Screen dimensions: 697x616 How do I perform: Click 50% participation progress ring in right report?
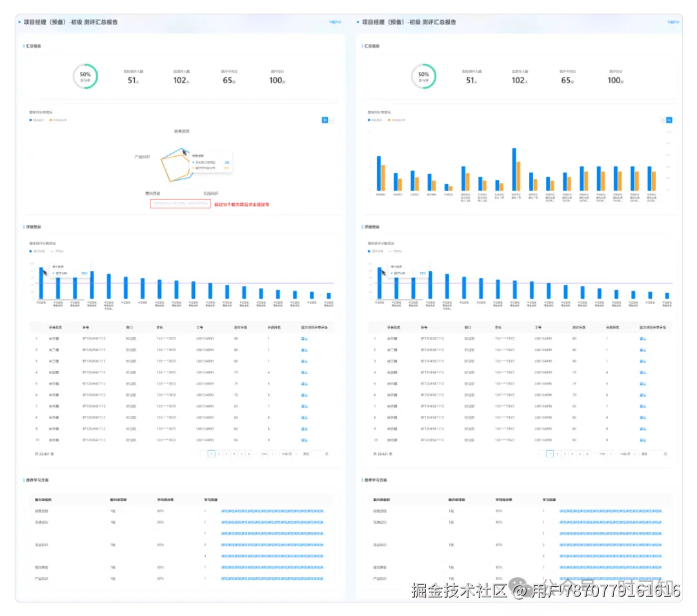point(423,76)
